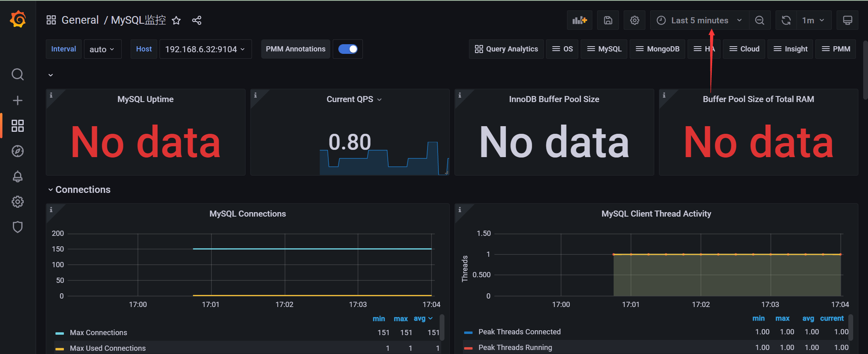Click the dashboards grid icon beside General
868x354 pixels.
tap(51, 20)
